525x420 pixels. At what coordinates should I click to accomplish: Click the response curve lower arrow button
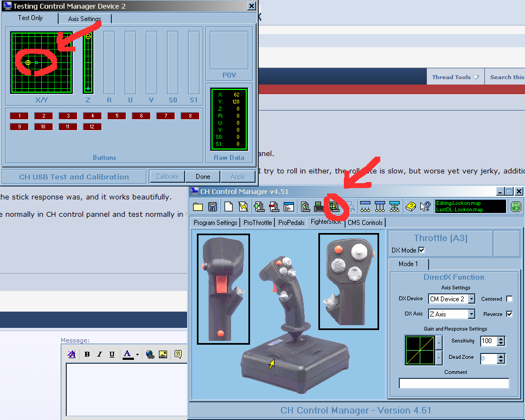click(439, 358)
